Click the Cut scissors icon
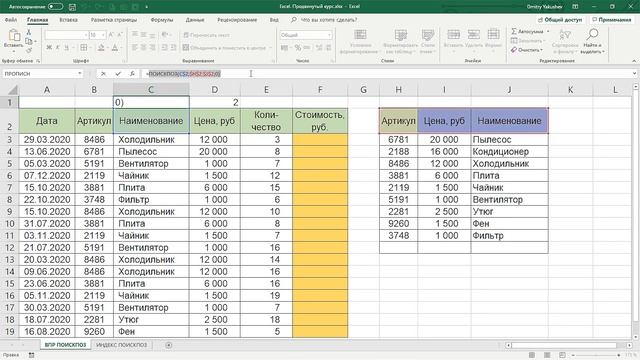640x360 pixels. click(29, 32)
